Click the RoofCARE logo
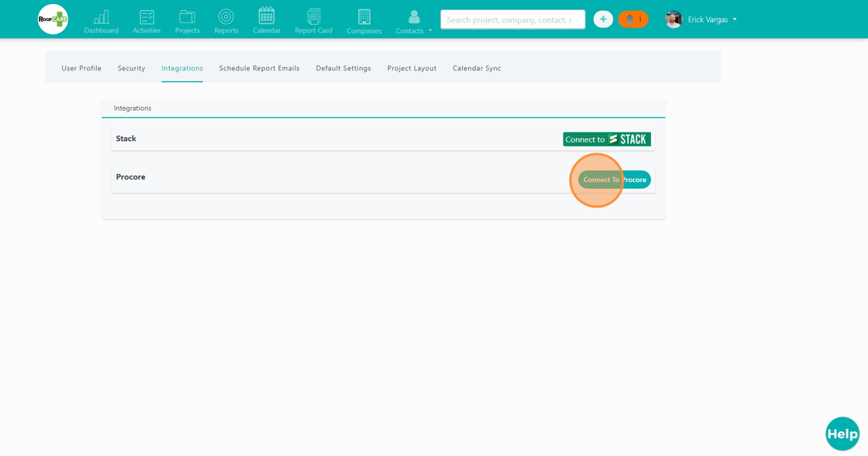868x456 pixels. click(52, 19)
